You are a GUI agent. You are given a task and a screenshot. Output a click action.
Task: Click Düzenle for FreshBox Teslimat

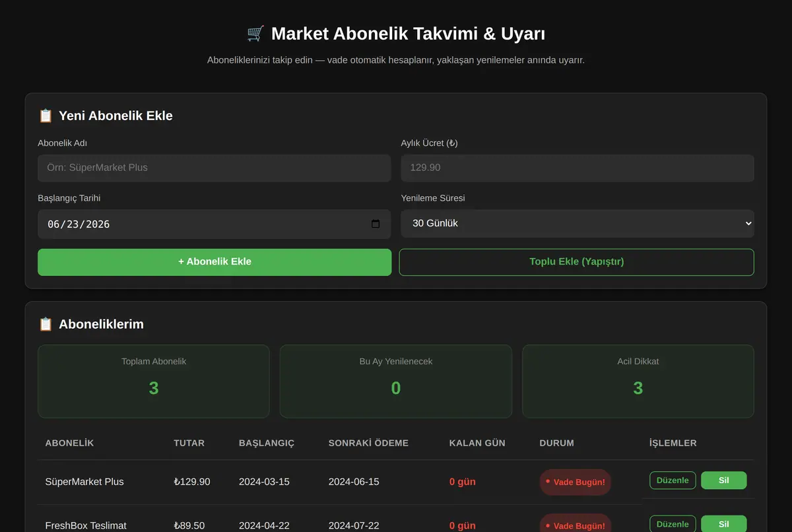[x=673, y=524]
